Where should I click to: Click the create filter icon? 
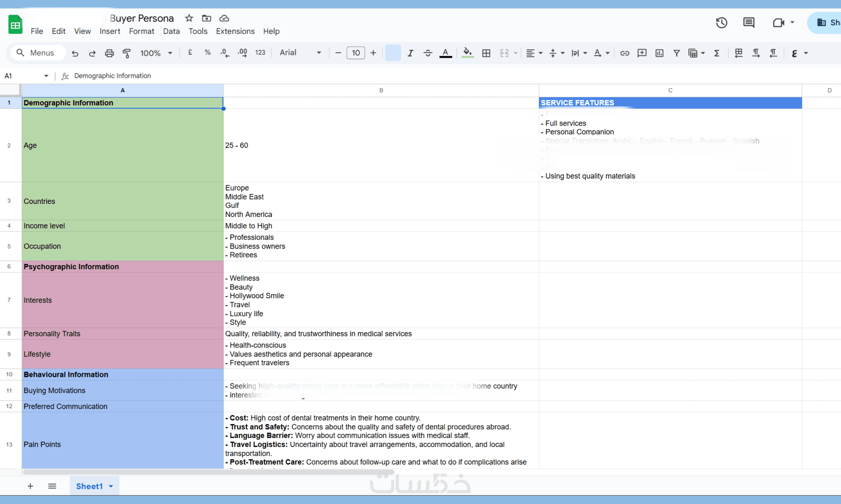(677, 53)
